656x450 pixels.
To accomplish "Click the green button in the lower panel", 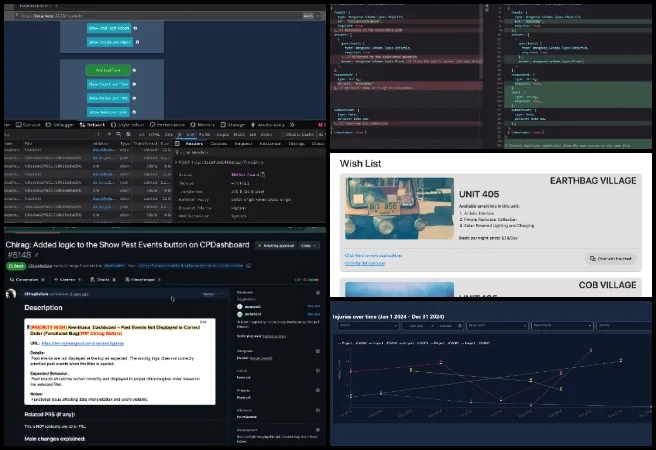I will point(107,71).
